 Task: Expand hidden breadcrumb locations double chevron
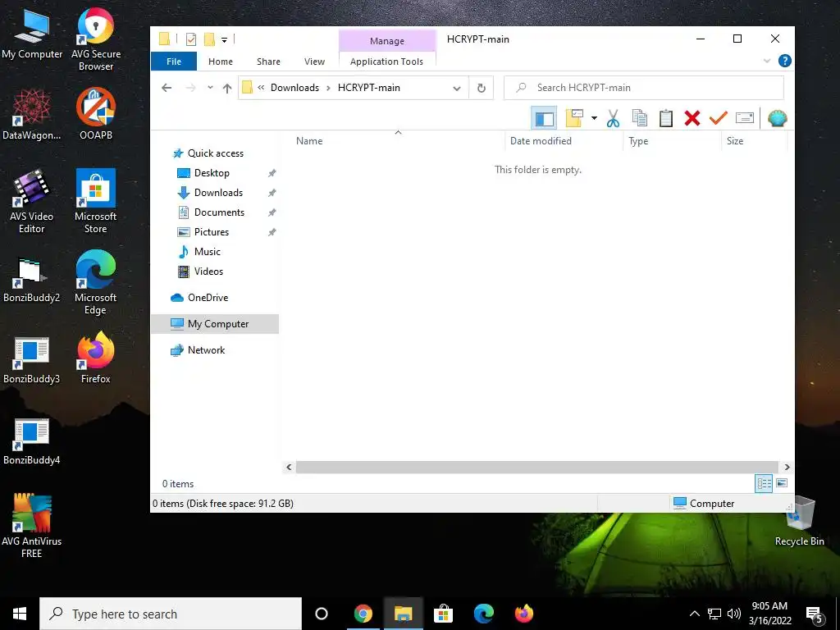[x=261, y=88]
